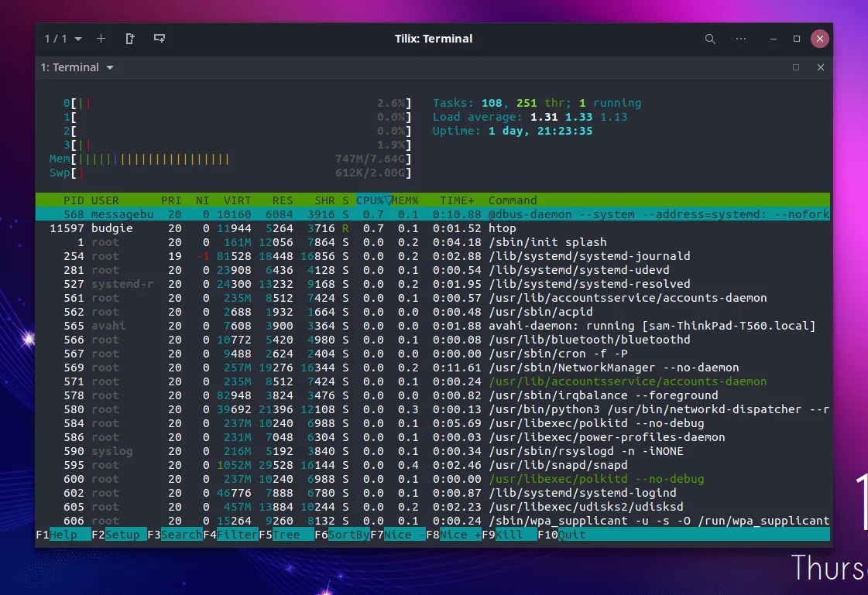Add a terminal below icon
This screenshot has width=868, height=595.
click(x=159, y=39)
